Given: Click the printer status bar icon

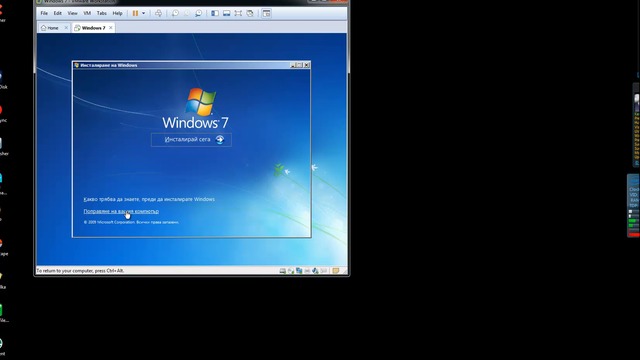Looking at the screenshot, I should tap(307, 271).
